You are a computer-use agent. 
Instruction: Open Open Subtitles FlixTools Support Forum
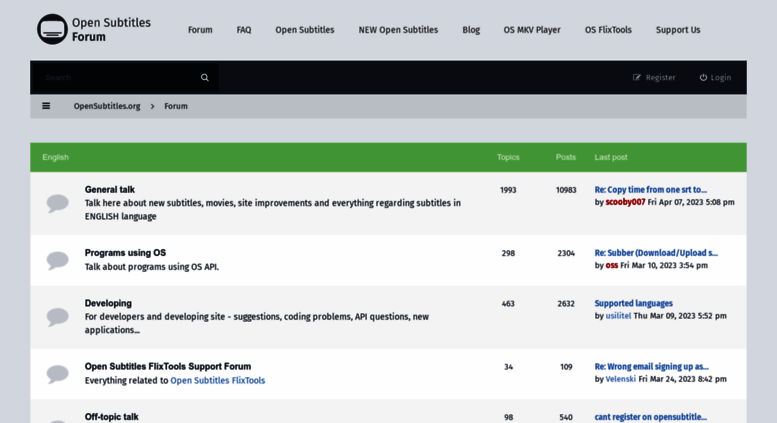click(168, 367)
